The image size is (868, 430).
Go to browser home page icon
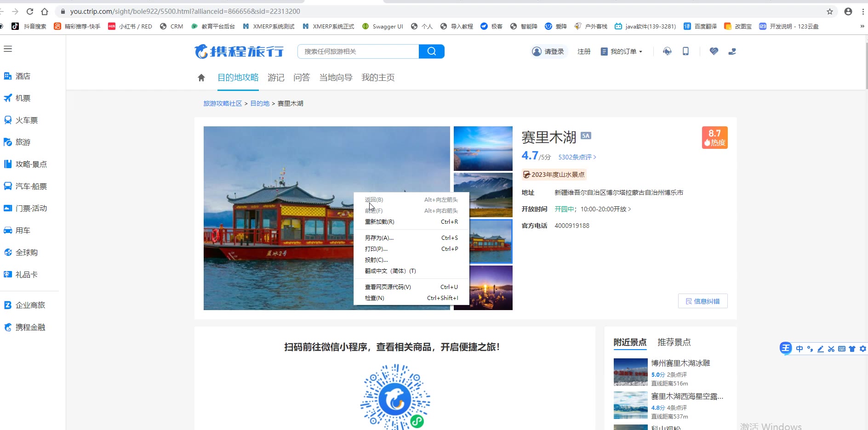[x=45, y=11]
